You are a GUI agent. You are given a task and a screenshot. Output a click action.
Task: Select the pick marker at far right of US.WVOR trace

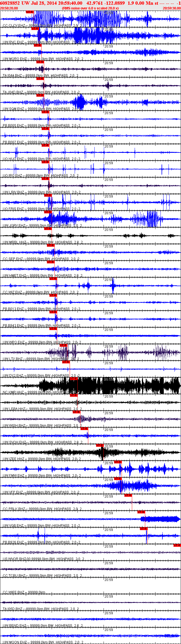point(177,545)
